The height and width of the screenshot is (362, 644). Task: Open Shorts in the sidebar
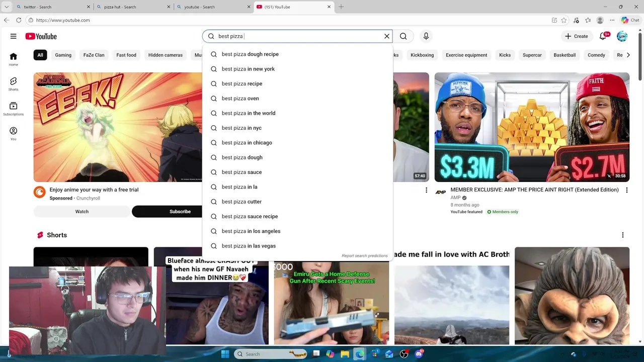click(x=14, y=84)
